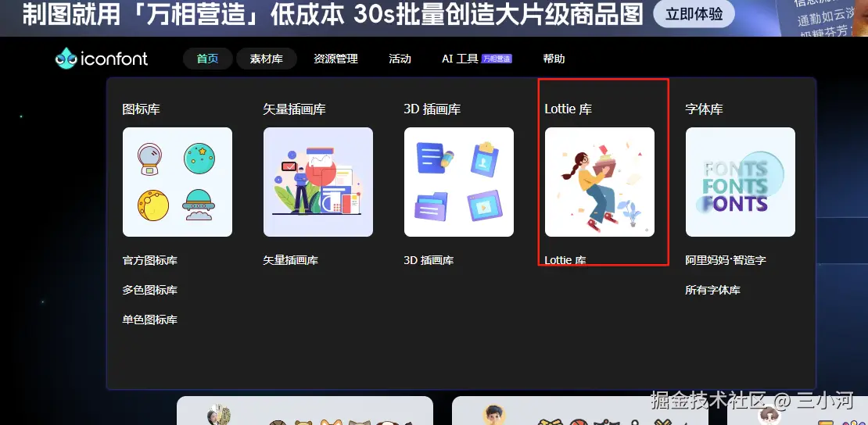This screenshot has height=425, width=868.
Task: Open the Lottie 库 link below thumbnail
Action: (x=565, y=260)
